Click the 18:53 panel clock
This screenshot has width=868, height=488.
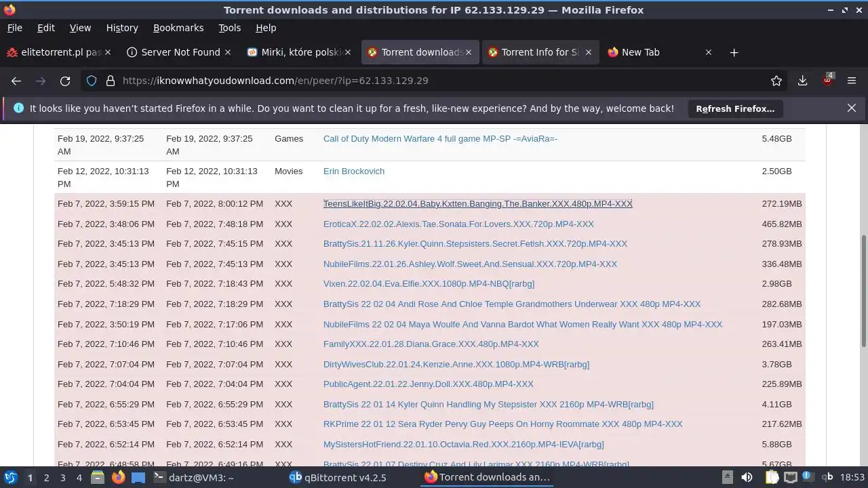click(852, 477)
